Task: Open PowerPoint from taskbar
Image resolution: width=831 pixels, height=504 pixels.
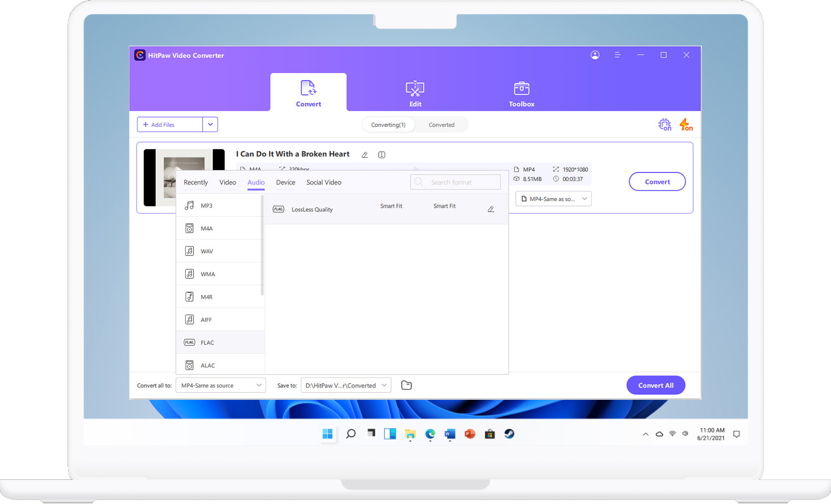Action: (470, 434)
